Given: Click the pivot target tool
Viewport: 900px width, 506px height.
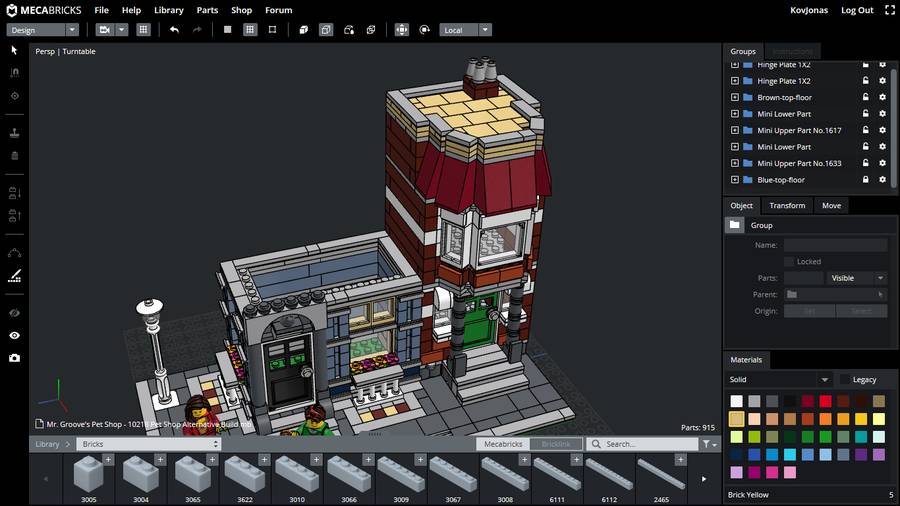Looking at the screenshot, I should 14,96.
